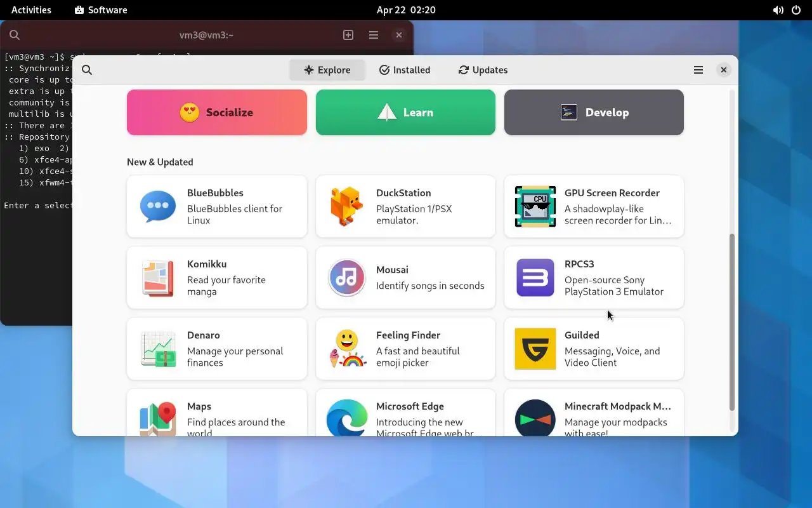Open the Feeling Finder app title
This screenshot has height=508, width=812.
408,335
